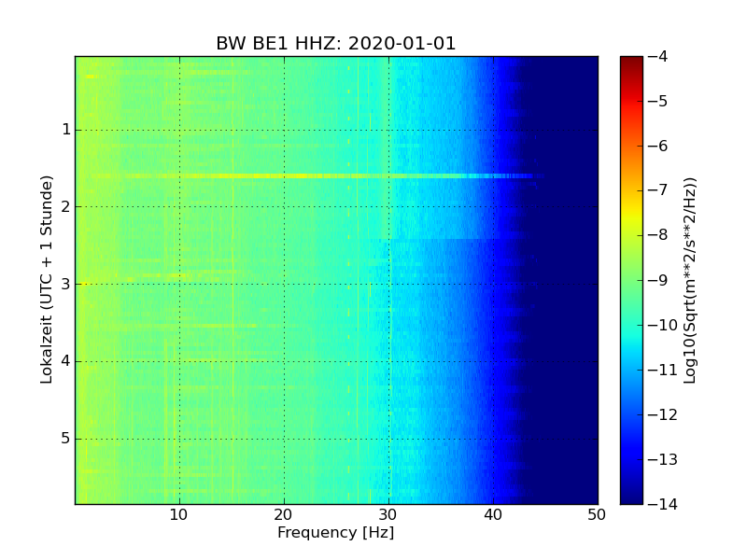This screenshot has height=560, width=747.
Task: Click the colorbar tick label '−8'
Action: click(x=658, y=235)
